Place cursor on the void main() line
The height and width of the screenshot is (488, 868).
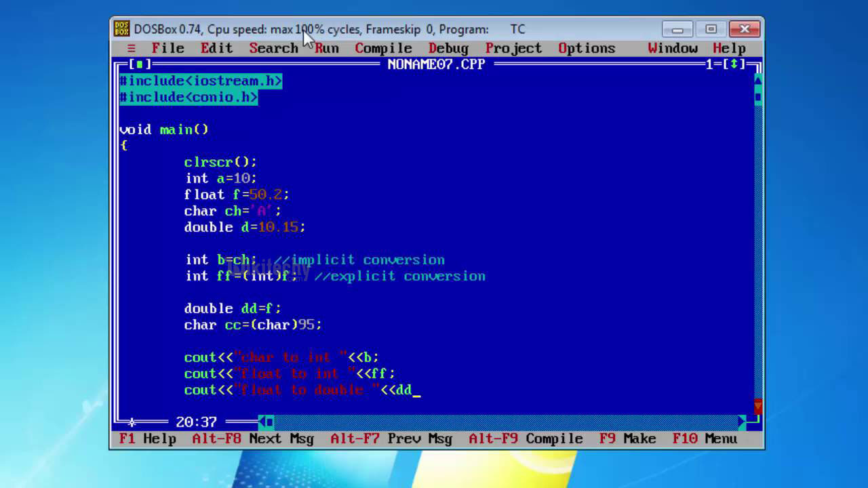[x=164, y=129]
